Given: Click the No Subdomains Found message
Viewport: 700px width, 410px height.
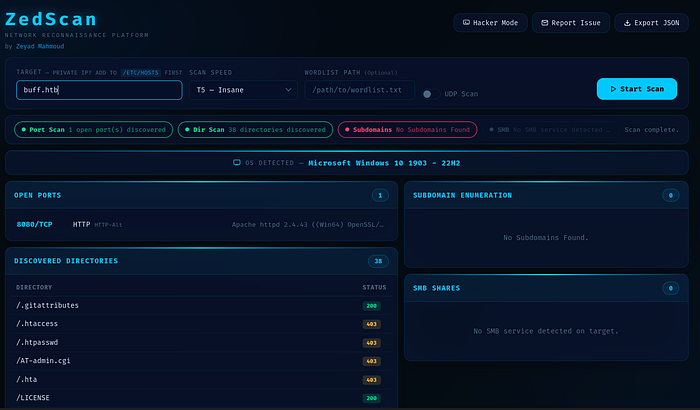Looking at the screenshot, I should point(546,238).
